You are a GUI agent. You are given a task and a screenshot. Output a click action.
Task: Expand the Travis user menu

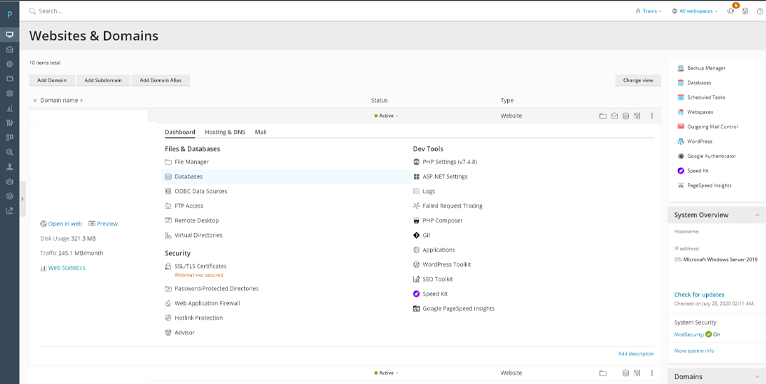tap(648, 11)
